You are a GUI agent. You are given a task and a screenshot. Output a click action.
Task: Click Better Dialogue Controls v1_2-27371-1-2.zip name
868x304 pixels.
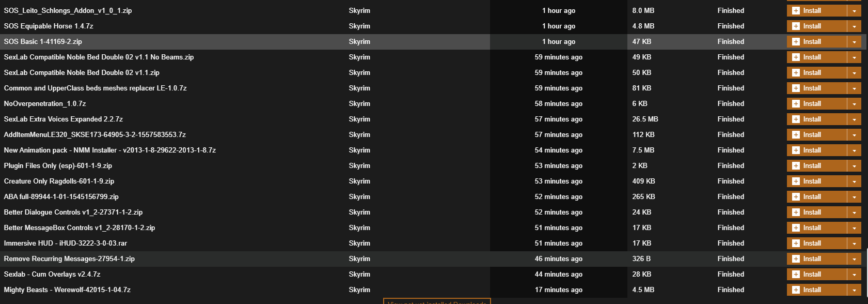[73, 212]
